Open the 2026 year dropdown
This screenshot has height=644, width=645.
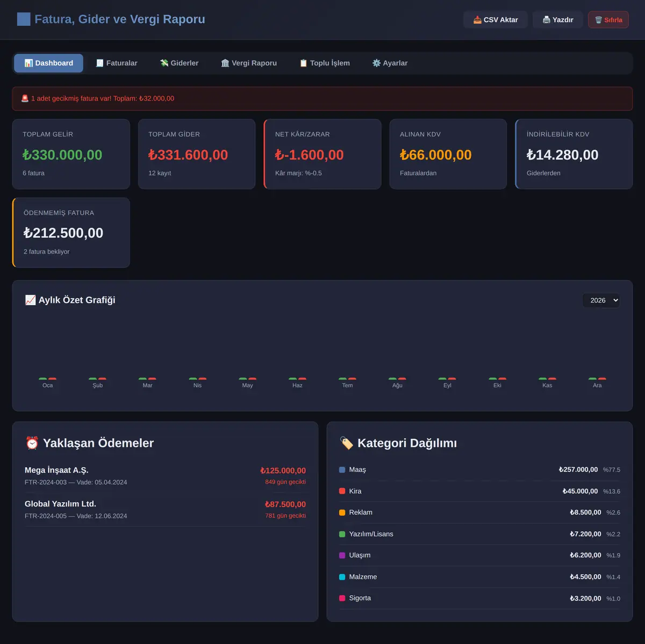click(x=601, y=300)
